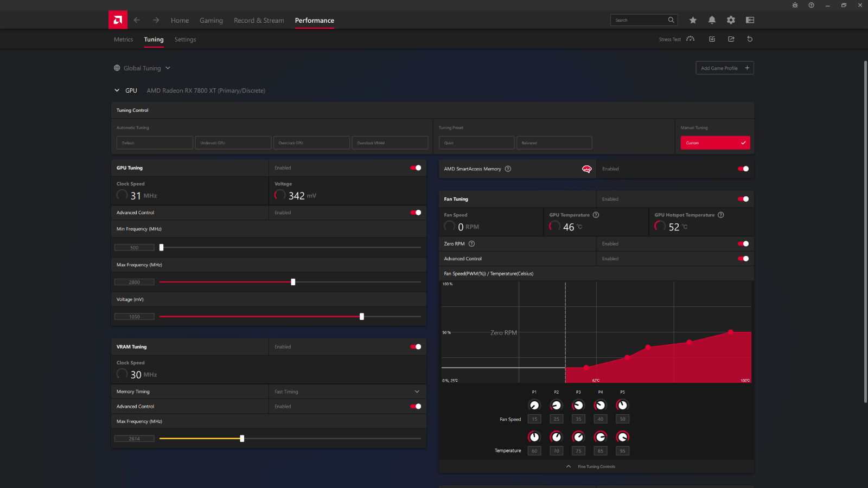This screenshot has height=488, width=868.
Task: Select the Balanced tuning preset
Action: (x=554, y=143)
